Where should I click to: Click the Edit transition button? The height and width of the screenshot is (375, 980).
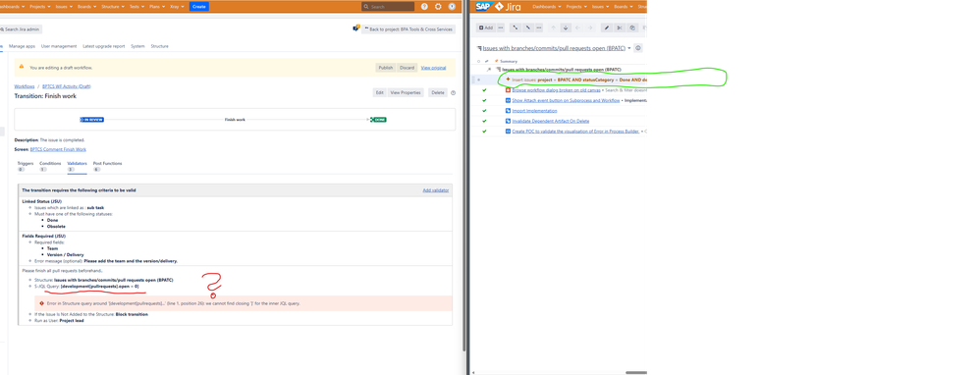click(379, 92)
